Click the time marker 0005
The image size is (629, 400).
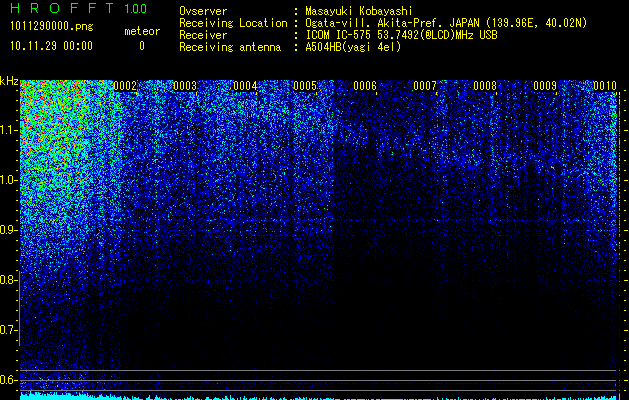(305, 86)
